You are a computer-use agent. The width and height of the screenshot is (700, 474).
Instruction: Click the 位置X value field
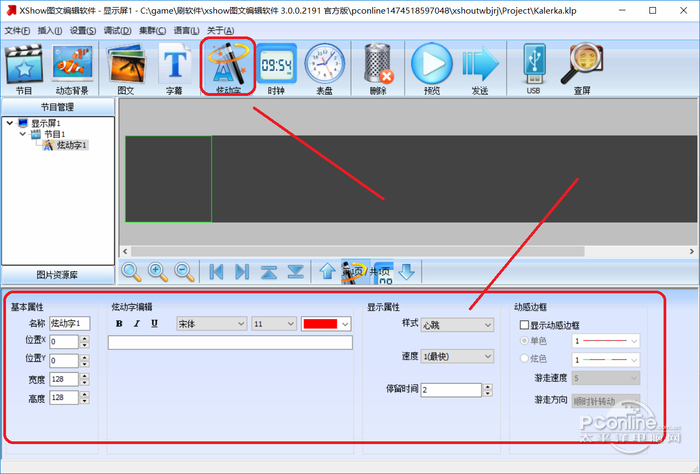[64, 342]
